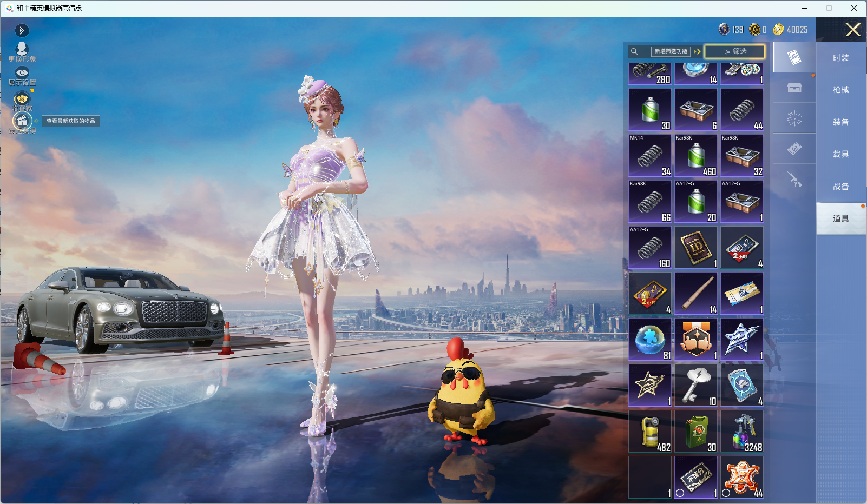Switch to the 时装 tab
Screen dimensions: 867x504
(840, 58)
